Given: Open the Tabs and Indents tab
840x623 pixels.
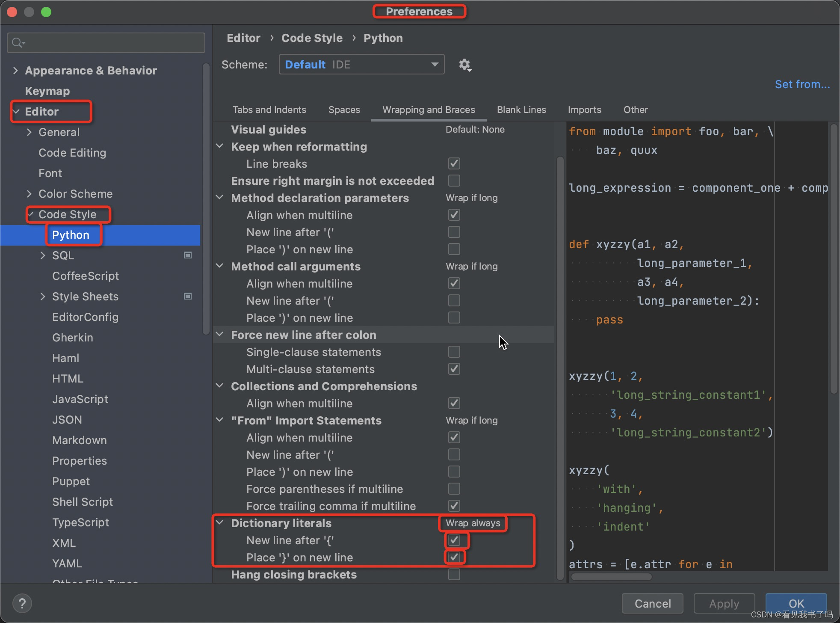Looking at the screenshot, I should tap(269, 110).
